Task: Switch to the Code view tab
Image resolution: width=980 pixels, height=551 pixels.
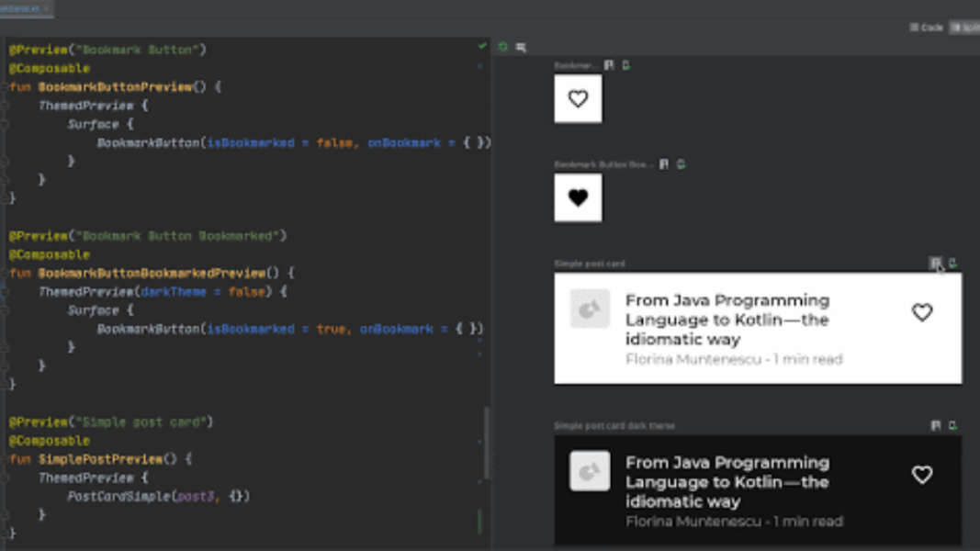Action: [x=926, y=28]
